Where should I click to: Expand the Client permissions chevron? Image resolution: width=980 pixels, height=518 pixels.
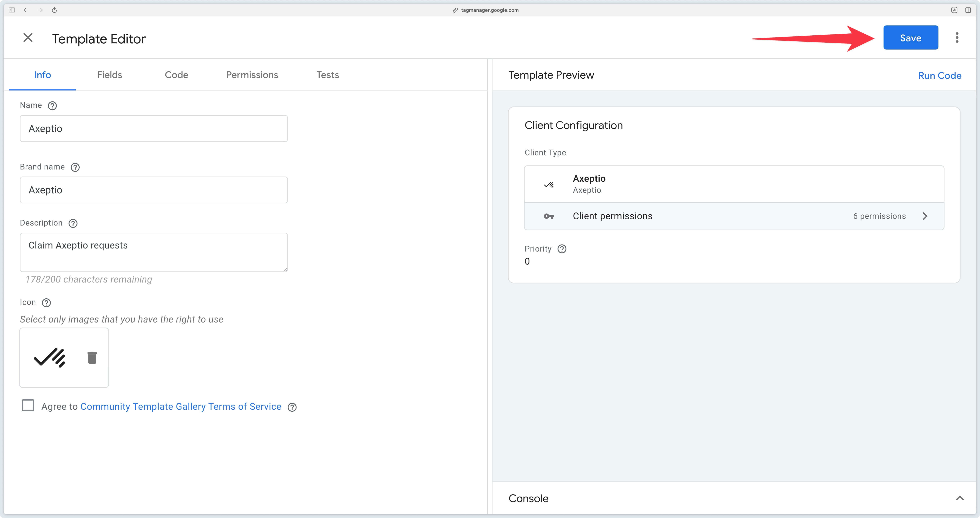tap(925, 216)
